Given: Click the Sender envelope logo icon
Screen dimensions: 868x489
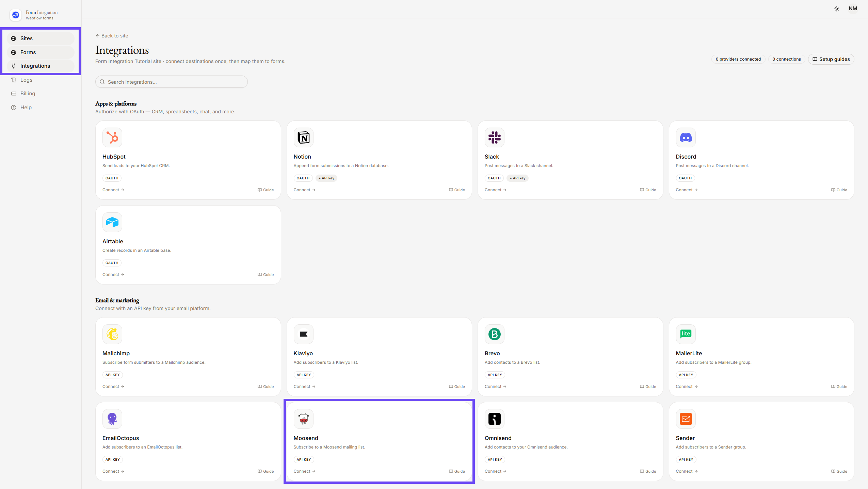Looking at the screenshot, I should pyautogui.click(x=686, y=419).
